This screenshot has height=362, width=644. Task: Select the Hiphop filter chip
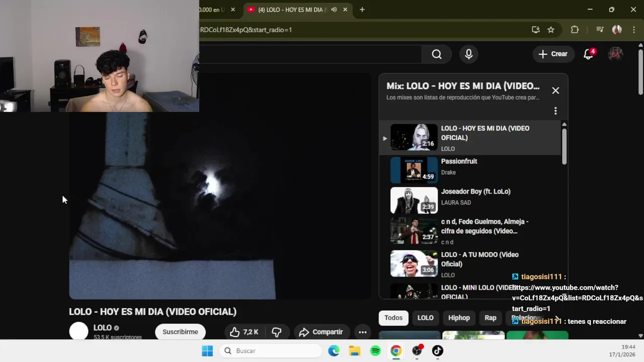(x=459, y=318)
